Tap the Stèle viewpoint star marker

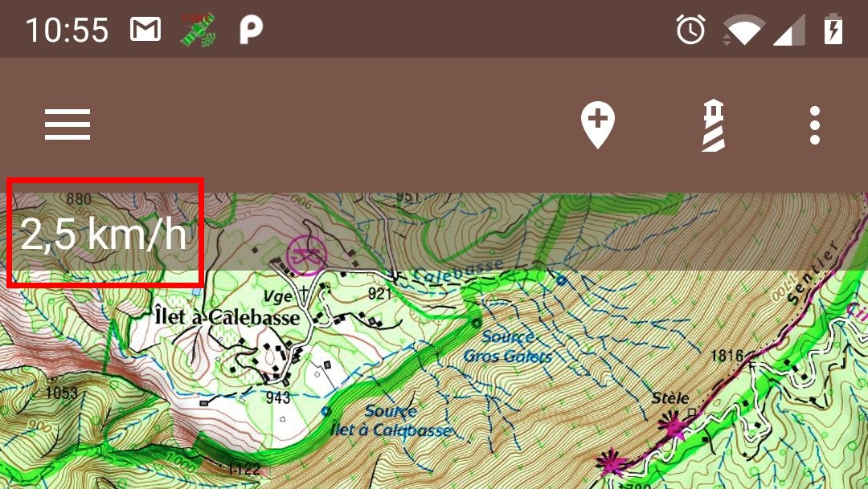[672, 426]
